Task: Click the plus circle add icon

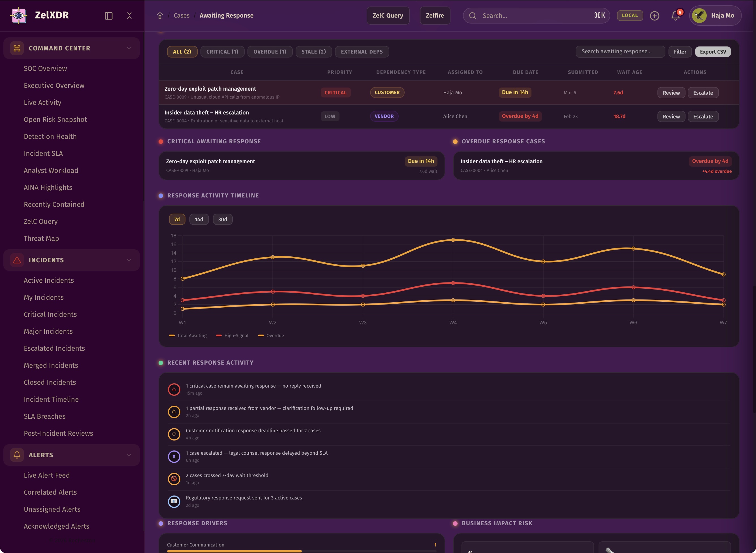Action: 655,16
